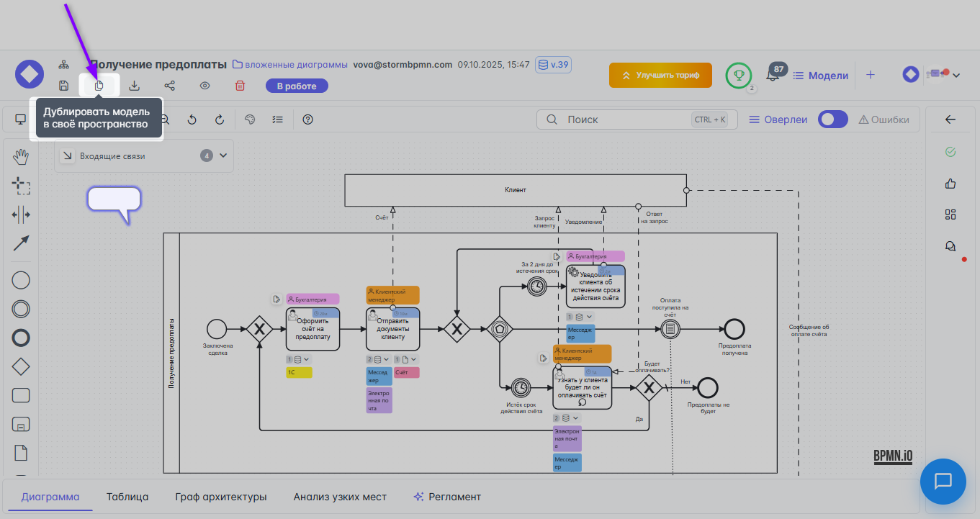Open the share model icon

170,86
